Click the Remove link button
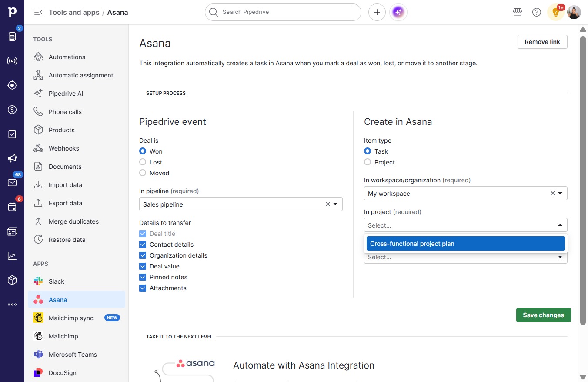588x382 pixels. pos(542,42)
